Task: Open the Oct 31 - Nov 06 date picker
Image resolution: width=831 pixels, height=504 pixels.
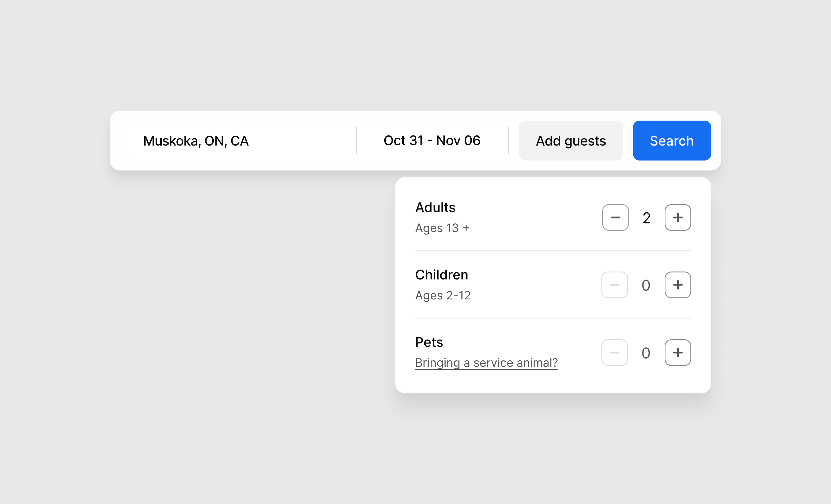Action: tap(432, 141)
